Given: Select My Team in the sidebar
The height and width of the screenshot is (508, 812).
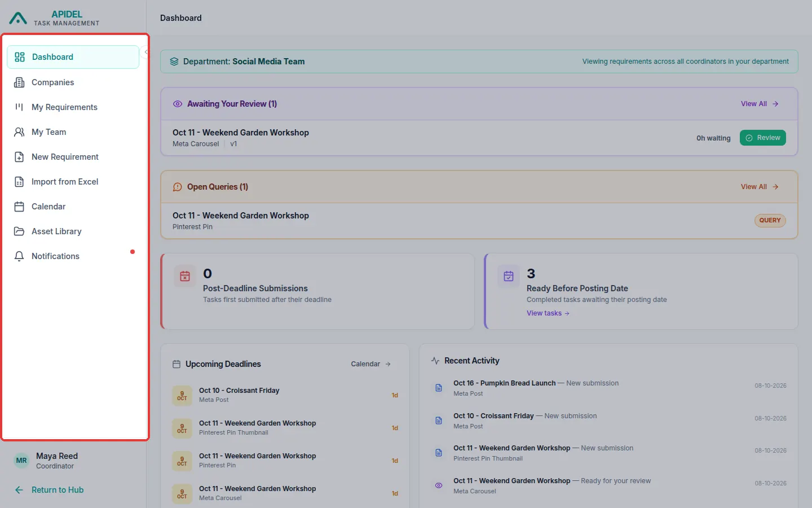Looking at the screenshot, I should [73, 132].
